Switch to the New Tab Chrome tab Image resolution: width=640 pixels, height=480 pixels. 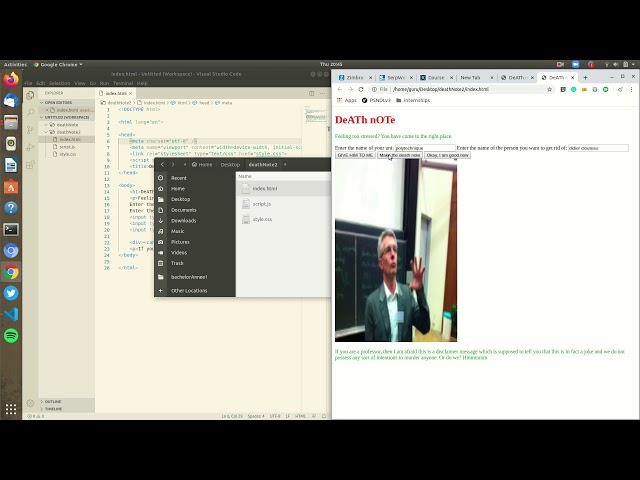(470, 78)
